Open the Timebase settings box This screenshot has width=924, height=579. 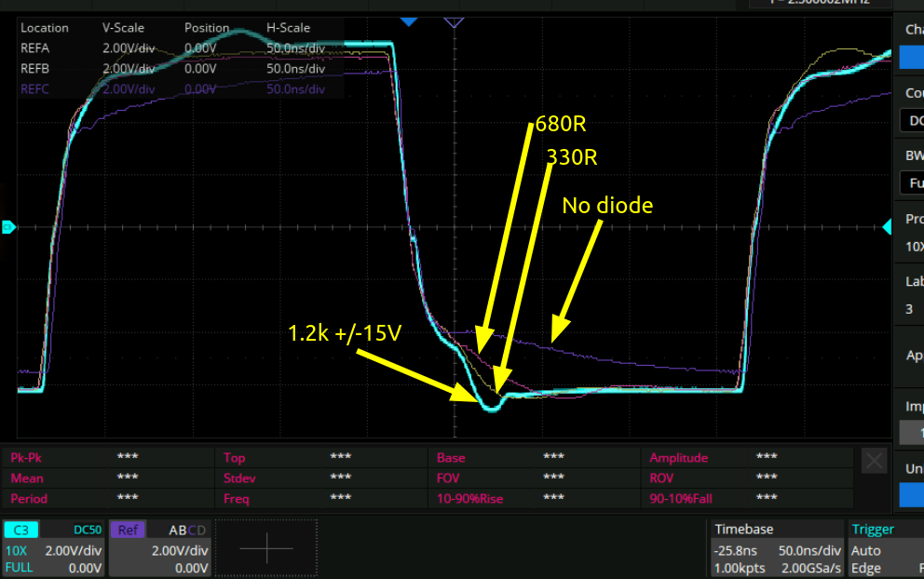pyautogui.click(x=775, y=548)
